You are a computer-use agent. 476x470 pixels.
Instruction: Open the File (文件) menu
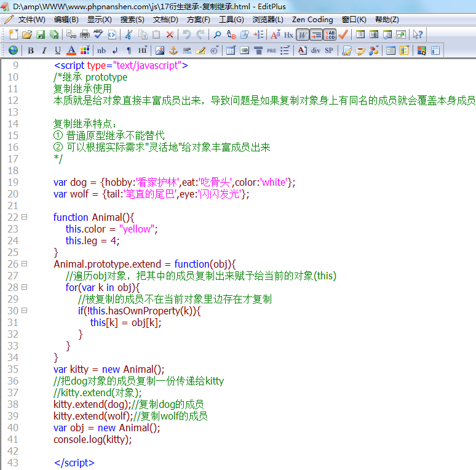click(x=31, y=20)
